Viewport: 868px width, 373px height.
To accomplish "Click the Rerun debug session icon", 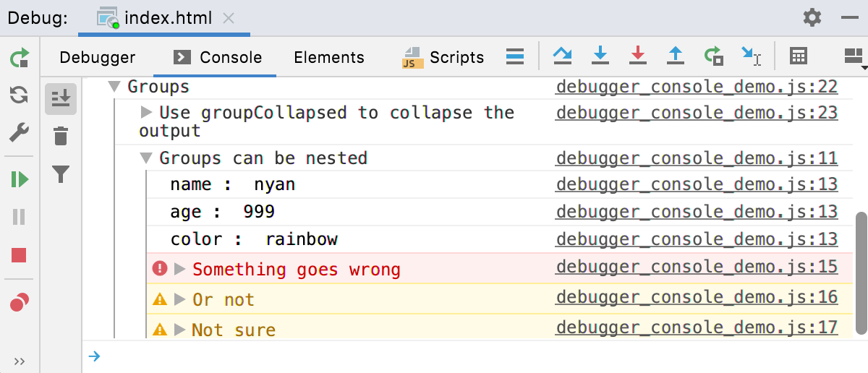I will pos(20,57).
